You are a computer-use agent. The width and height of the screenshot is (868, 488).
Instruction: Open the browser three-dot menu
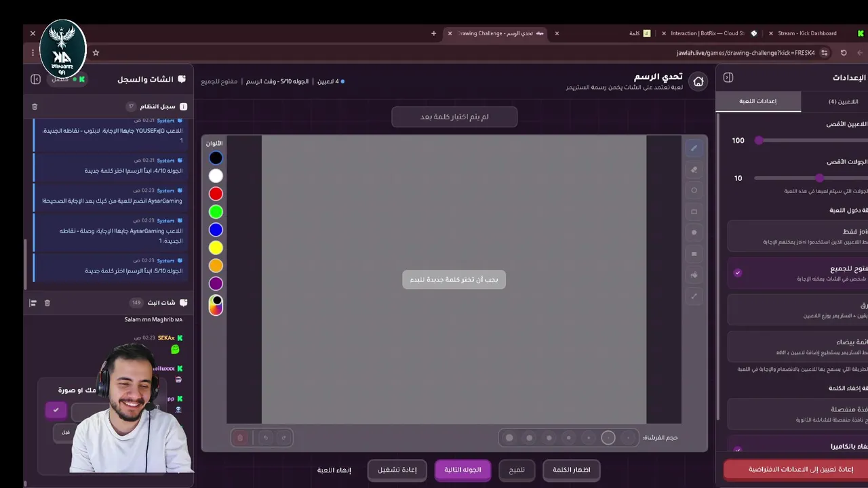33,52
